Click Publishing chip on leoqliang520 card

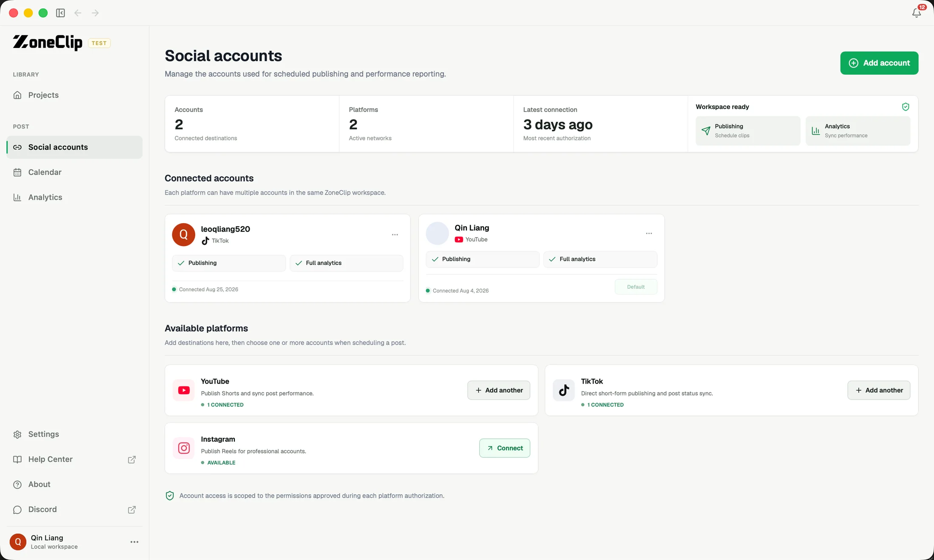[229, 263]
